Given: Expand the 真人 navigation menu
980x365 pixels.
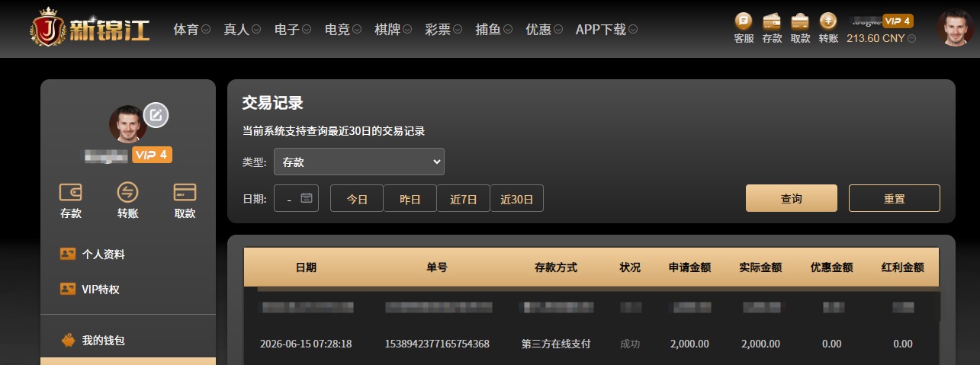Looking at the screenshot, I should point(243,29).
